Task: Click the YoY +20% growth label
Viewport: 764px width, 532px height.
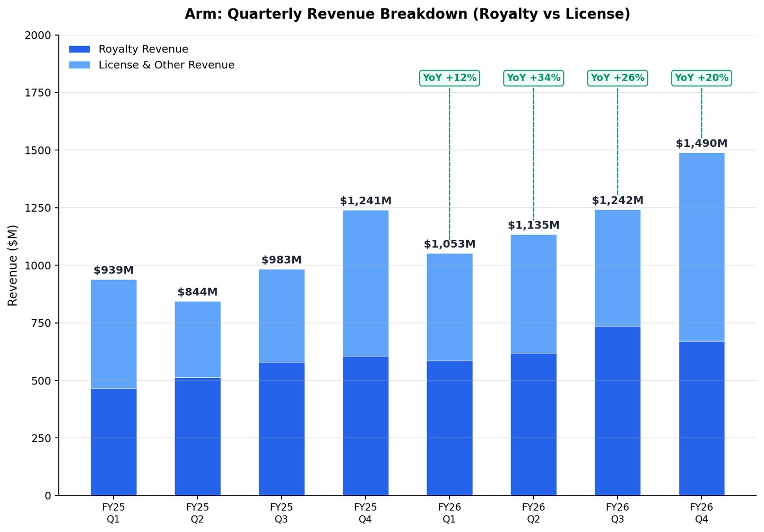Action: [701, 78]
